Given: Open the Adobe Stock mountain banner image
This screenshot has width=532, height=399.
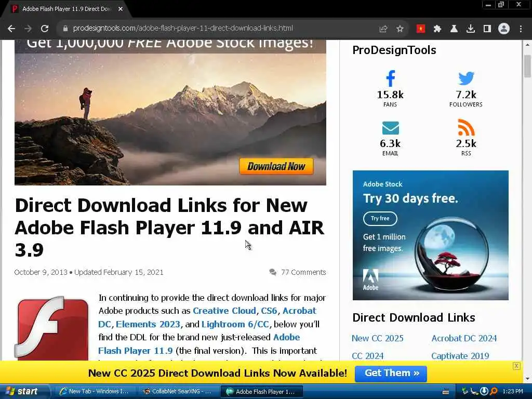Looking at the screenshot, I should coord(170,112).
